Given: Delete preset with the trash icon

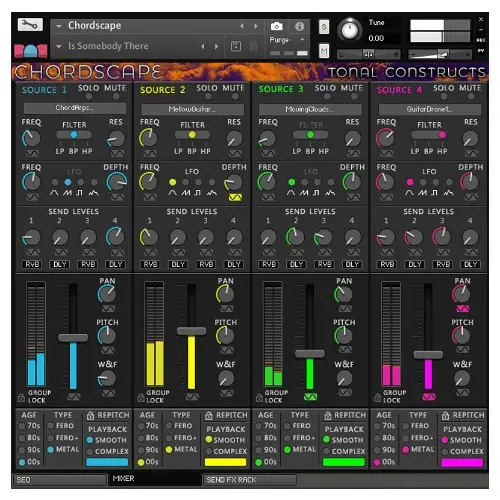Looking at the screenshot, I should 253,46.
